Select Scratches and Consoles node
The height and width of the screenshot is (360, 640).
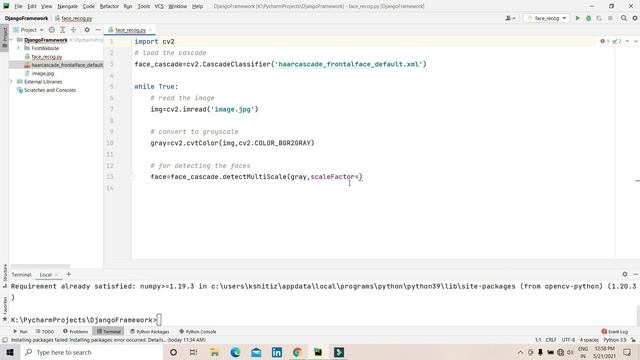point(49,90)
